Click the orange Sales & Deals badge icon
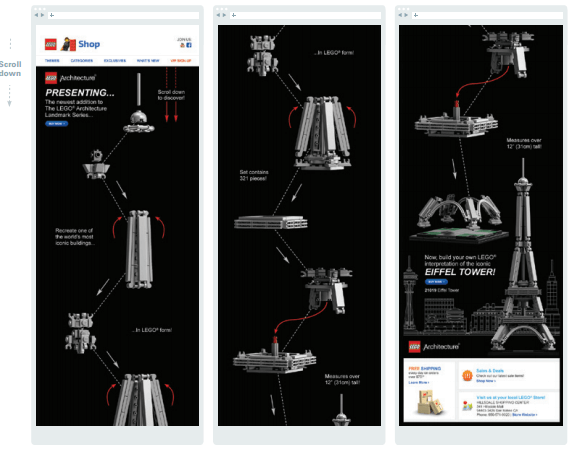 click(x=467, y=375)
